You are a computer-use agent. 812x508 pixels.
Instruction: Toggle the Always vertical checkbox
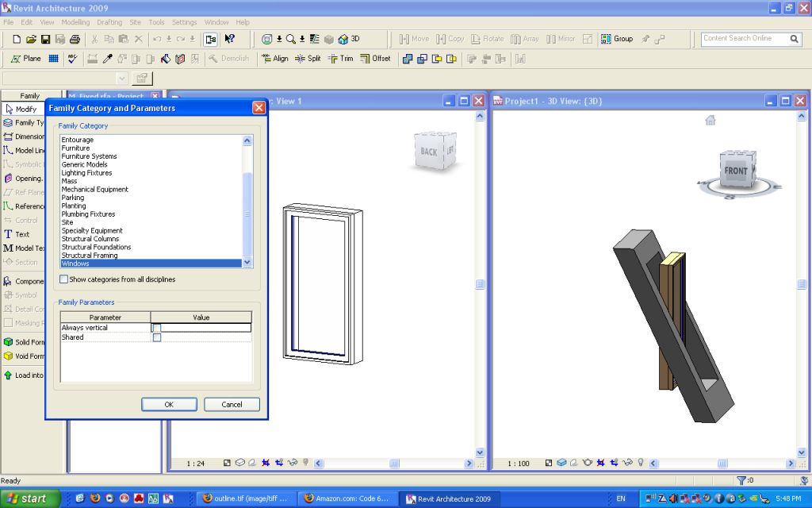[157, 328]
